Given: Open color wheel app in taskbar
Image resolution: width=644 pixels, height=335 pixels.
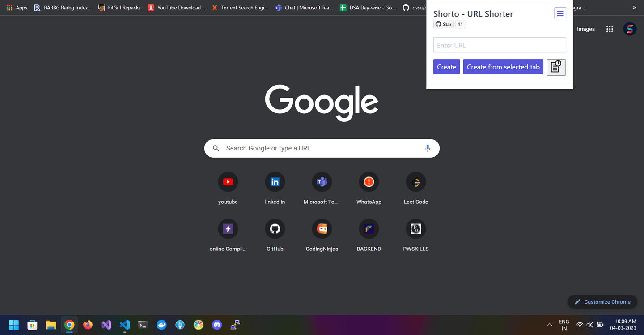Looking at the screenshot, I should pos(199,325).
